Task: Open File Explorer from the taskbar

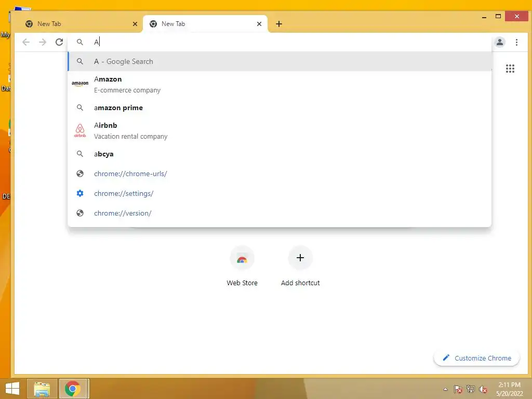Action: [42, 389]
